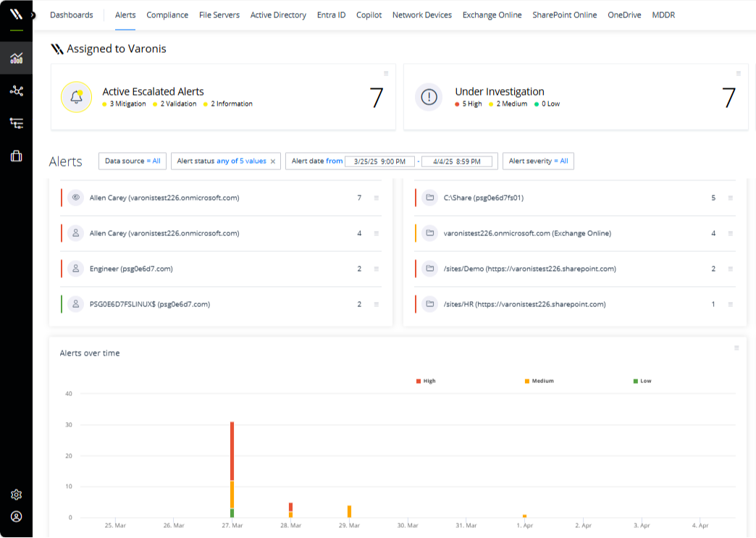Open menu on Under Investigation card
The width and height of the screenshot is (756, 538).
[738, 73]
